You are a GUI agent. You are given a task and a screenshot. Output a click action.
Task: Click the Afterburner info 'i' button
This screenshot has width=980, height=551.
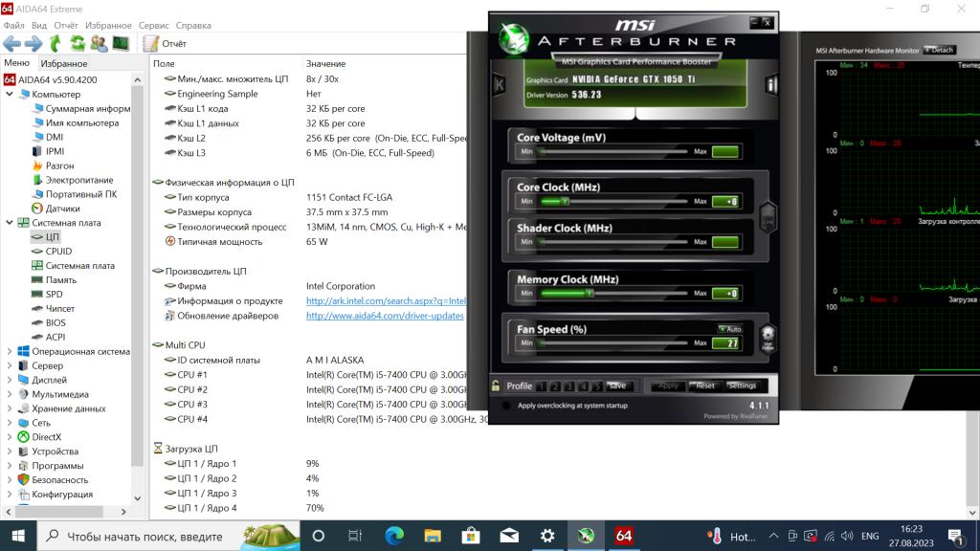pyautogui.click(x=769, y=85)
